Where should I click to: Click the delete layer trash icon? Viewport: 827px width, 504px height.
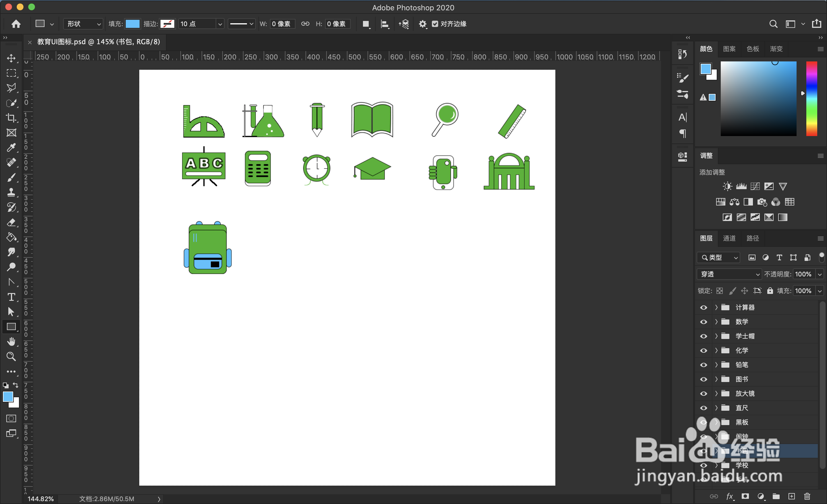pos(807,496)
